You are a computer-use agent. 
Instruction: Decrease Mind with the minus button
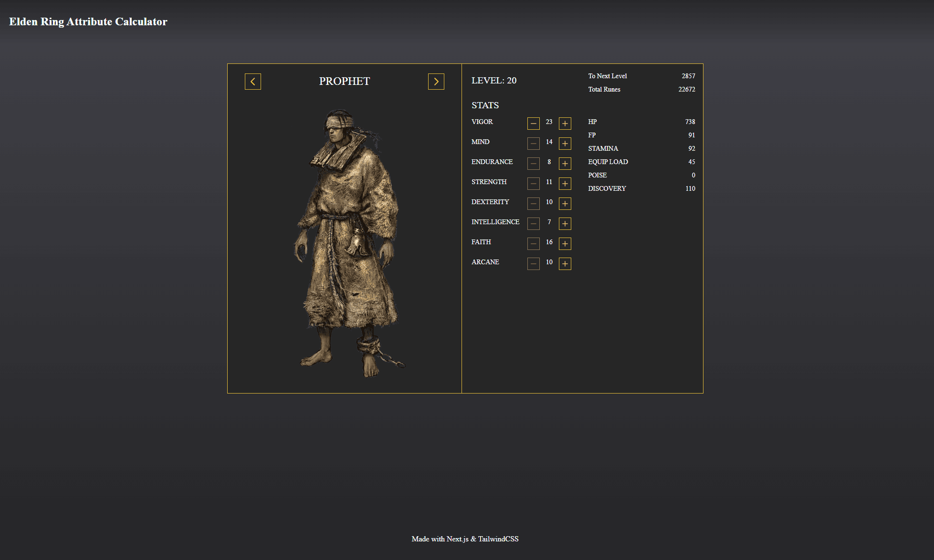(534, 144)
